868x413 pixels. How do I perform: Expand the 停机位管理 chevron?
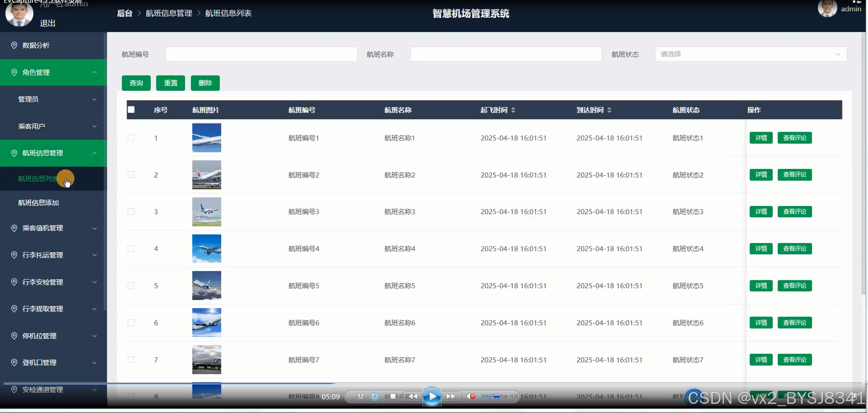[94, 336]
